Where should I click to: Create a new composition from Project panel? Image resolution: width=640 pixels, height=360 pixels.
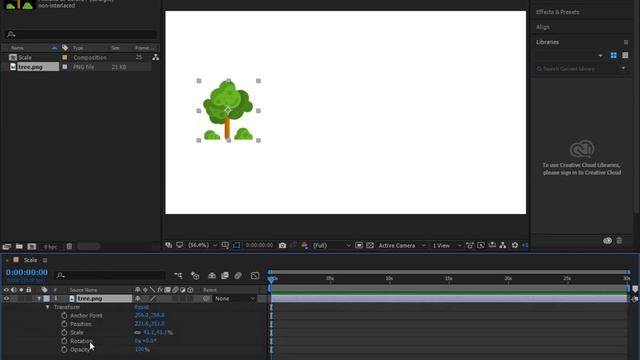click(32, 247)
